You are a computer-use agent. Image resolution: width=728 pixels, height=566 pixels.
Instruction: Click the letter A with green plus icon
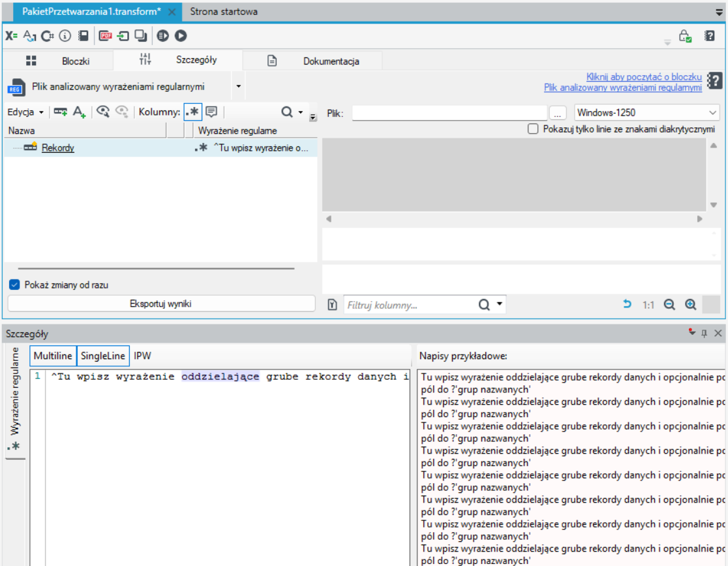(x=80, y=112)
